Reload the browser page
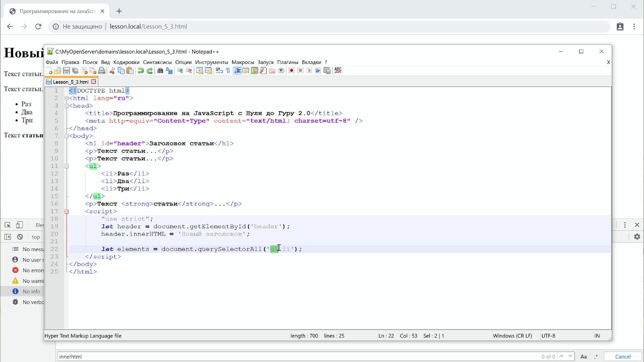This screenshot has width=644, height=362. click(x=38, y=26)
